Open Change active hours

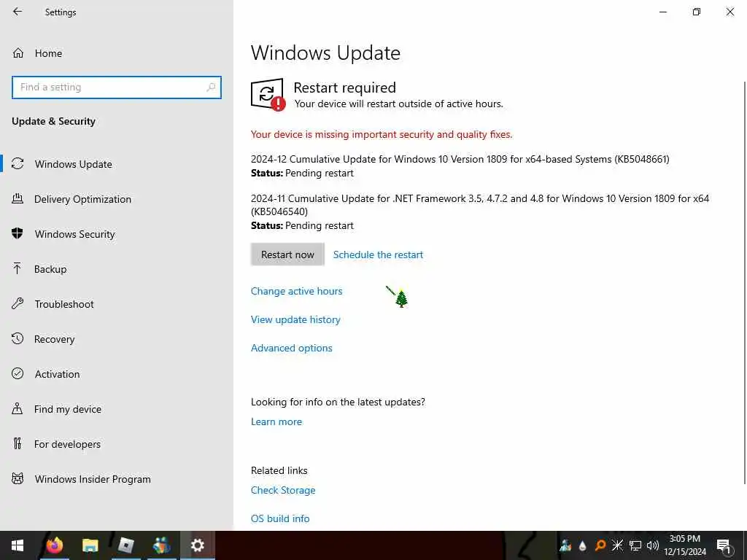tap(296, 291)
